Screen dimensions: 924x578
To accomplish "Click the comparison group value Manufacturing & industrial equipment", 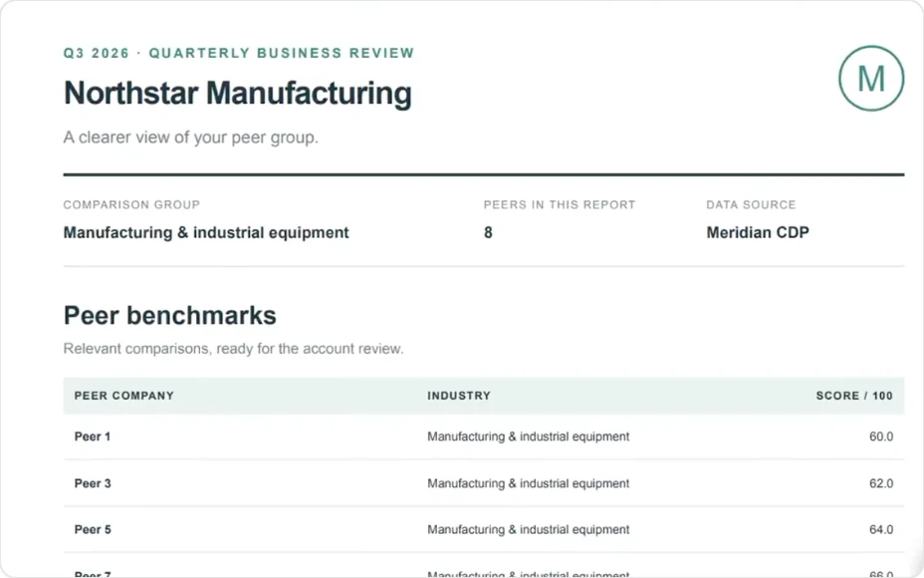I will [x=206, y=232].
